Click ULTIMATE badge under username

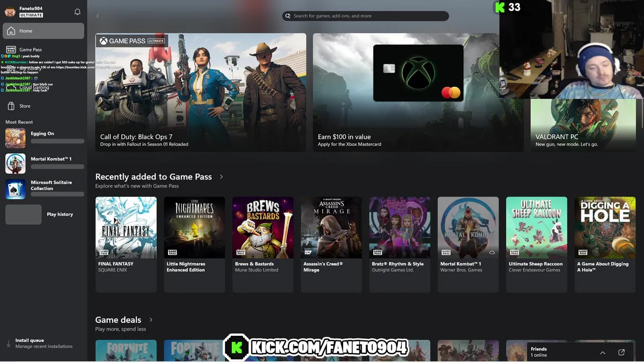coord(31,15)
